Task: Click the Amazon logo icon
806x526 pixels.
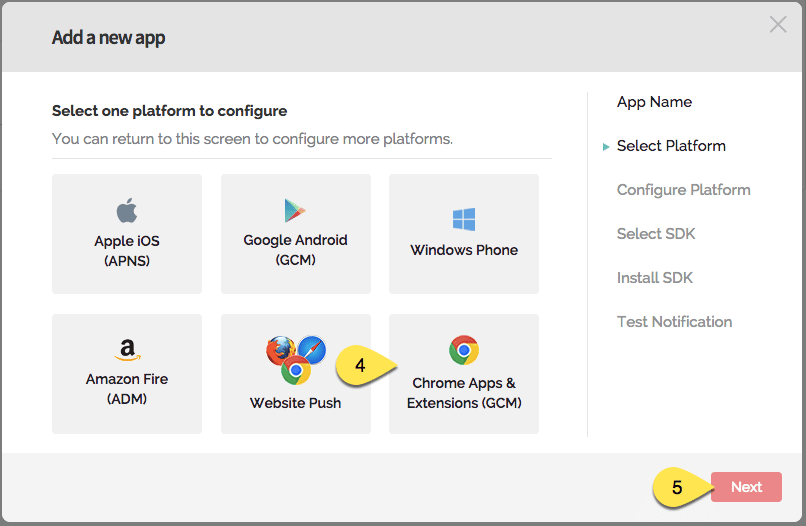Action: [126, 350]
